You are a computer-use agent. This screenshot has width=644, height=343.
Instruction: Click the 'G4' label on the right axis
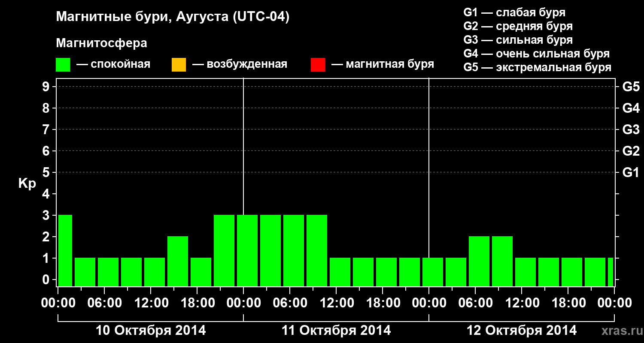[631, 108]
